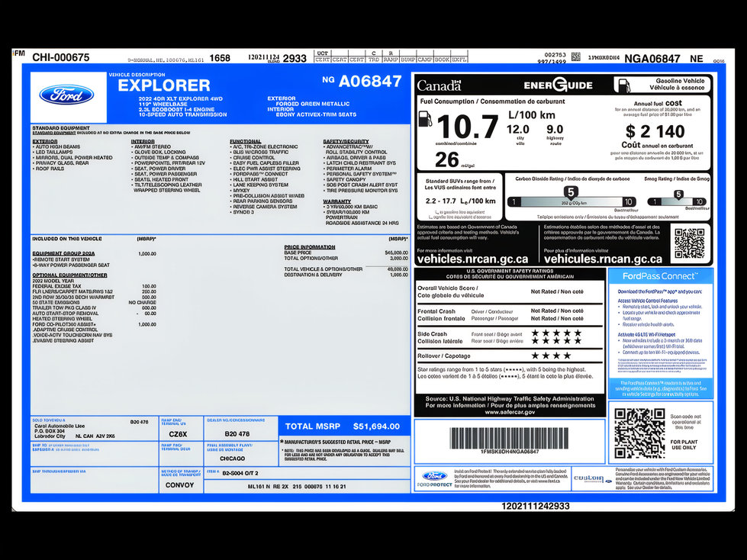Image resolution: width=747 pixels, height=560 pixels.
Task: Click the PRICE INFORMATION heading
Action: point(310,247)
